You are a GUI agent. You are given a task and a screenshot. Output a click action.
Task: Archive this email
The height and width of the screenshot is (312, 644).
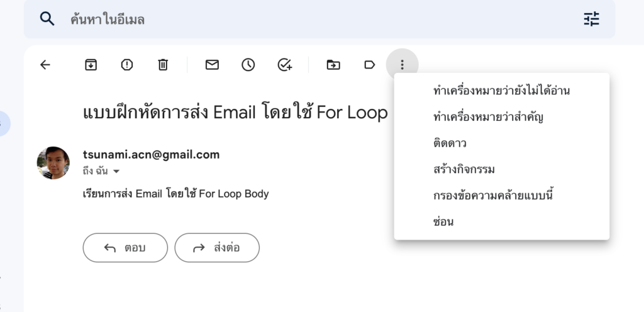91,65
